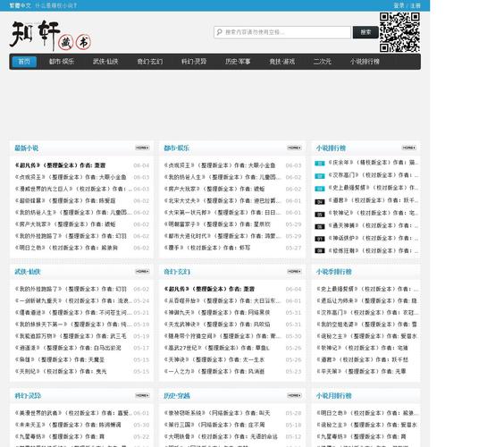Click MORE in the 武侠·仙侠 section header
504x447 pixels.
click(142, 272)
